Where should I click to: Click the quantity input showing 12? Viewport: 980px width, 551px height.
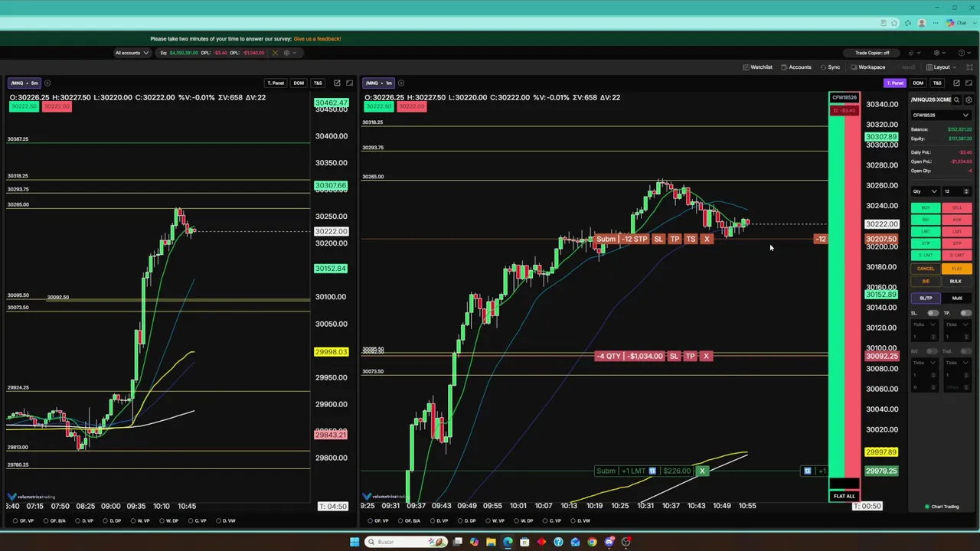point(956,191)
